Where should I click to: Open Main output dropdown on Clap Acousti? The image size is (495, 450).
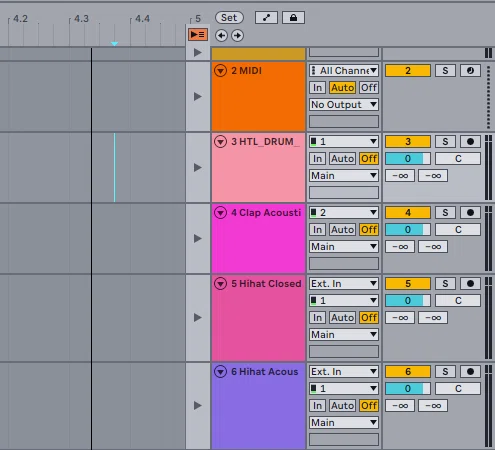(344, 247)
